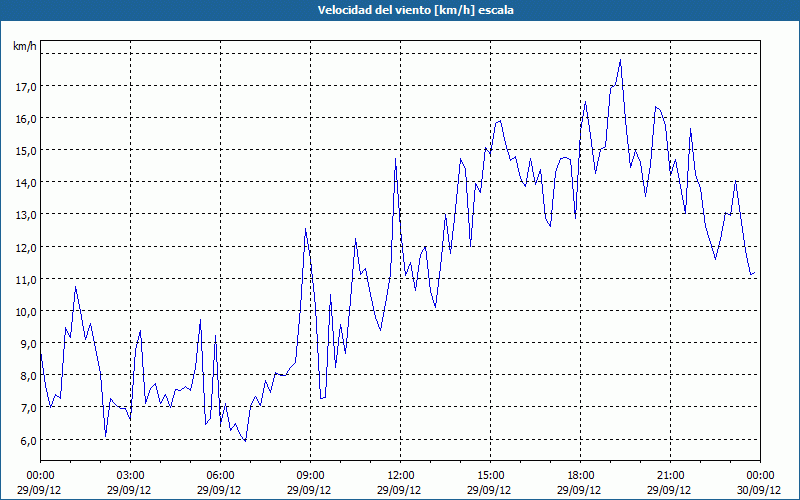Select the 8,0 y-axis value

(28, 377)
